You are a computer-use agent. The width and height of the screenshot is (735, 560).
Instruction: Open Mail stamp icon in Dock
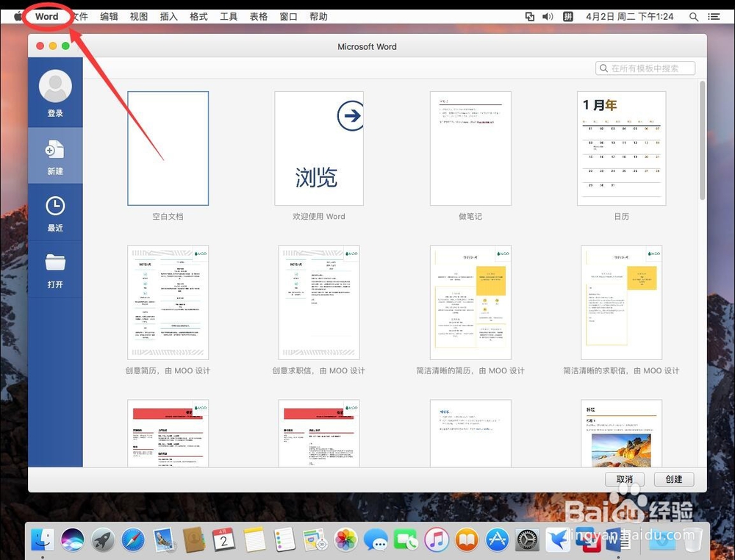point(164,540)
